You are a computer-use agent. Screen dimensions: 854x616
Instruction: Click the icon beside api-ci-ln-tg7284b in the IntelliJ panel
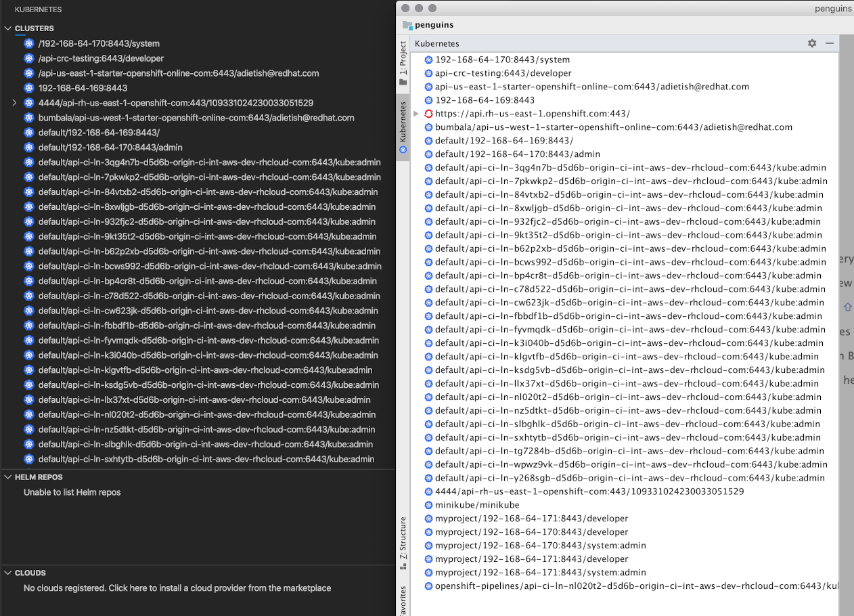(428, 451)
